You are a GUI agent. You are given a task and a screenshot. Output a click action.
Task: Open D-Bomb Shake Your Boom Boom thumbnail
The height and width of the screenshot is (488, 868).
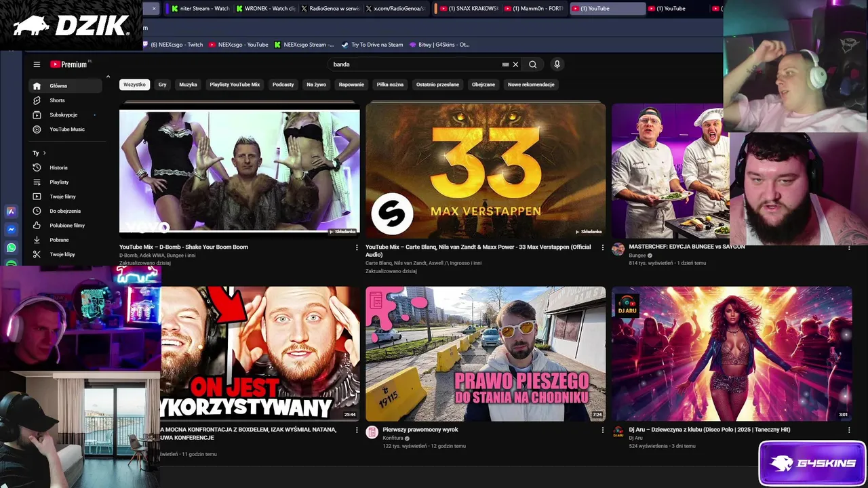pyautogui.click(x=239, y=170)
